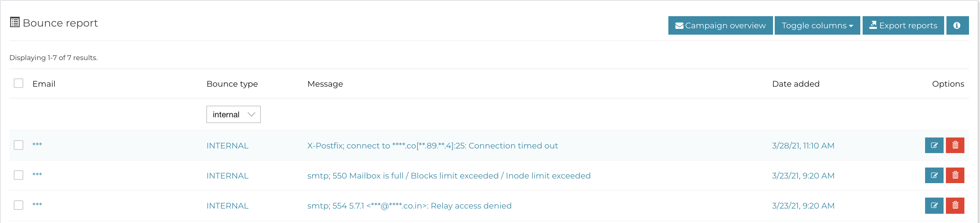Delete the Connection timed out bounce entry
The image size is (980, 223).
[955, 145]
